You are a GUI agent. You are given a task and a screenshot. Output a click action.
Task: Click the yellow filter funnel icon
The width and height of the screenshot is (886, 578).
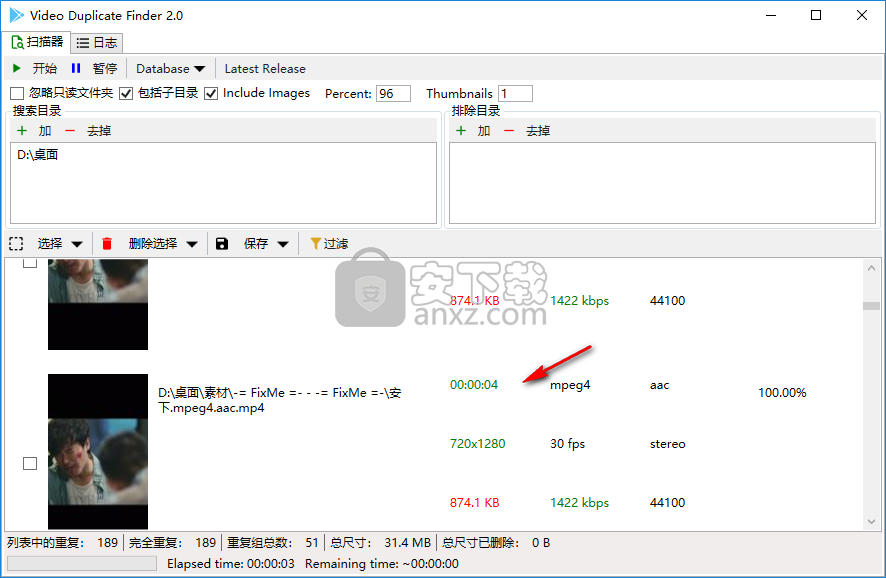click(x=316, y=244)
